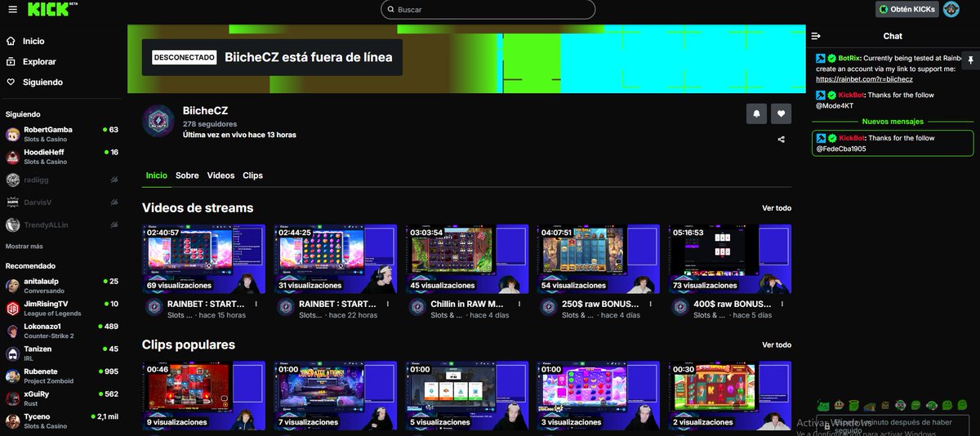The image size is (980, 436).
Task: Open Lokonazo1 Counter-Strike 2 channel
Action: 63,331
